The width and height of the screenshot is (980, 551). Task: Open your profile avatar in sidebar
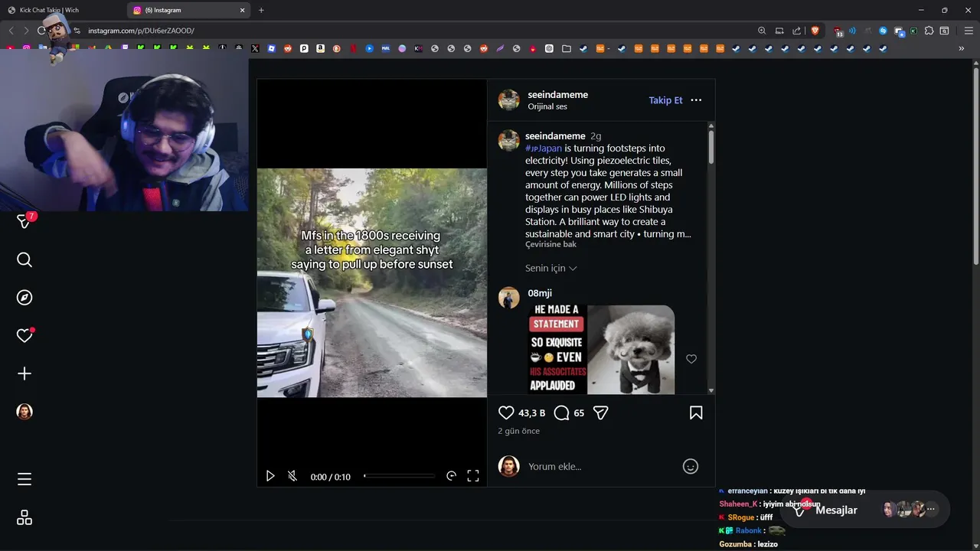pyautogui.click(x=24, y=412)
